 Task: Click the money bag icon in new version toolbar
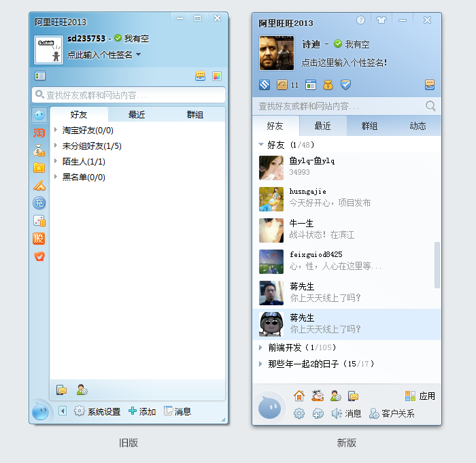pyautogui.click(x=328, y=85)
